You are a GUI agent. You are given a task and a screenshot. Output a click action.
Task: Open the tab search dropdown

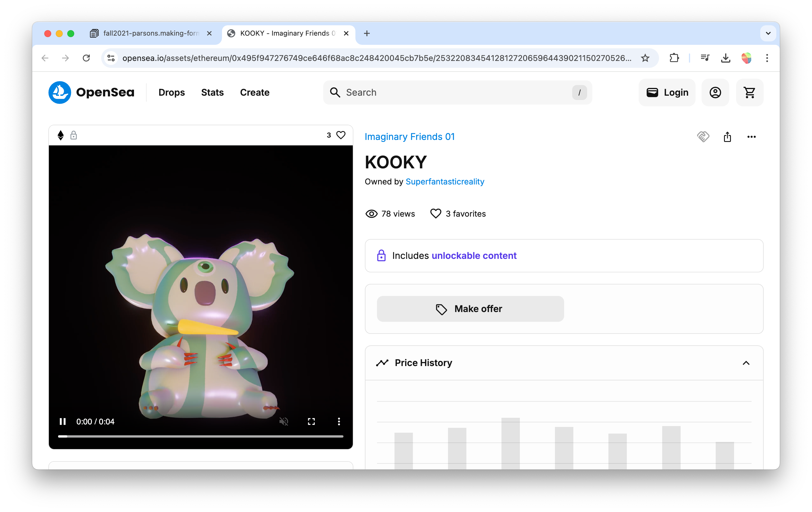coord(768,33)
